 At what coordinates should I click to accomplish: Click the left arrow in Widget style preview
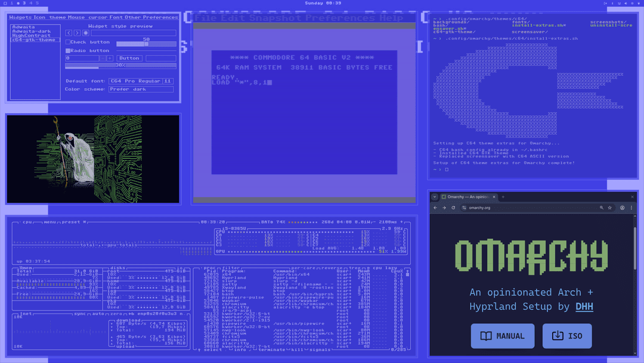pos(69,33)
